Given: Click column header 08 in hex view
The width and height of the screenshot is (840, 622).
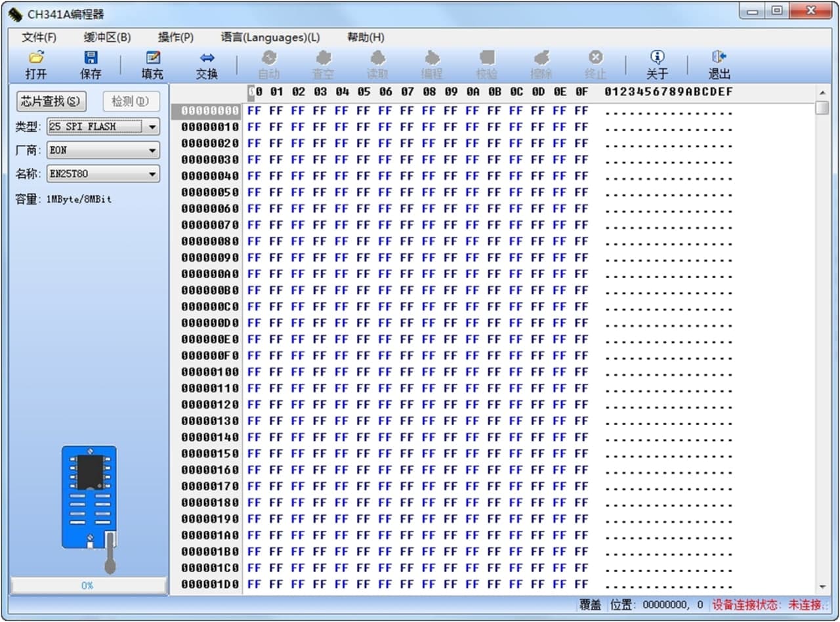Looking at the screenshot, I should [429, 93].
